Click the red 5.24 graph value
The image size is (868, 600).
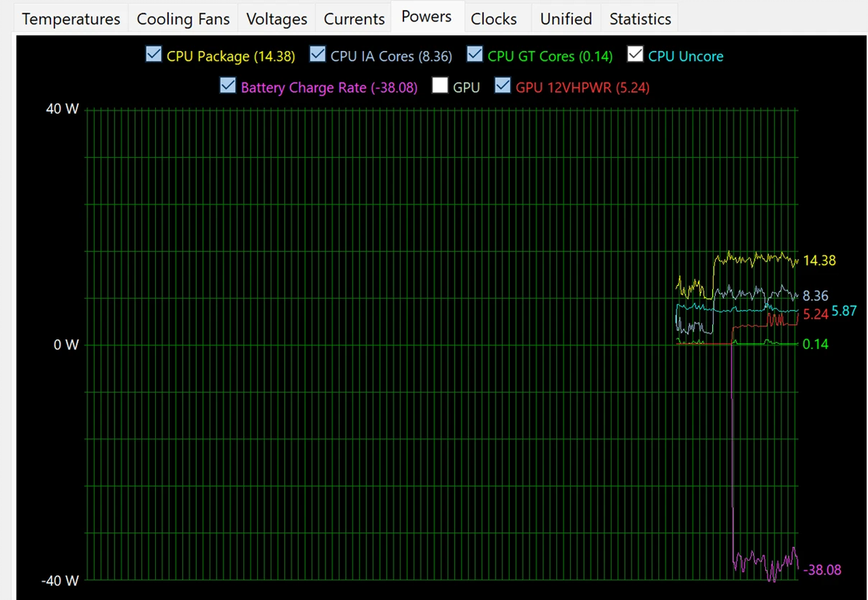pyautogui.click(x=816, y=315)
